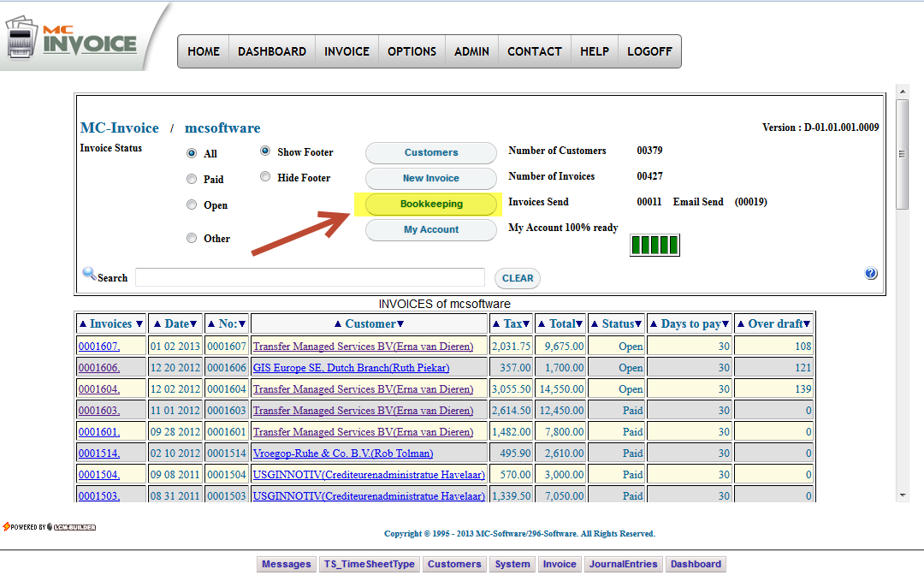The image size is (924, 575).
Task: Sort Status column descending arrow
Action: (638, 324)
